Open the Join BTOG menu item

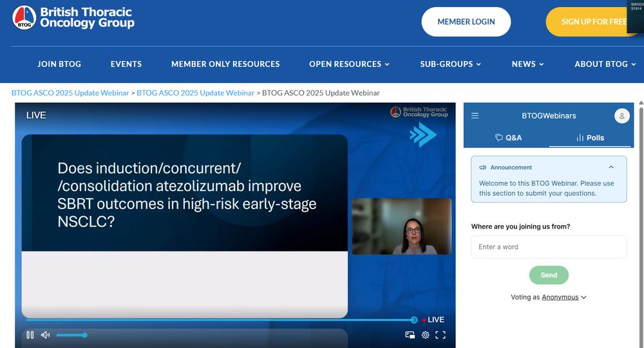(59, 64)
